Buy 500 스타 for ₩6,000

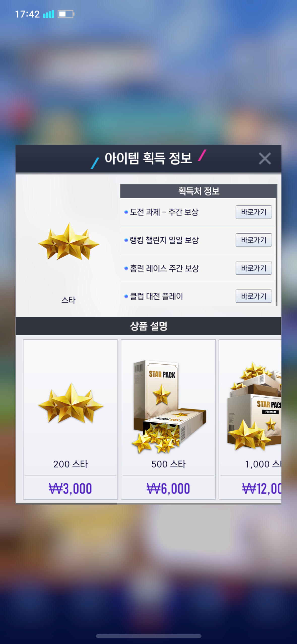coord(168,488)
